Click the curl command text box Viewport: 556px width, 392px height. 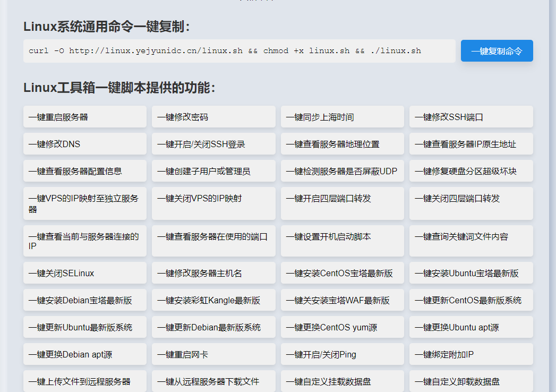239,51
